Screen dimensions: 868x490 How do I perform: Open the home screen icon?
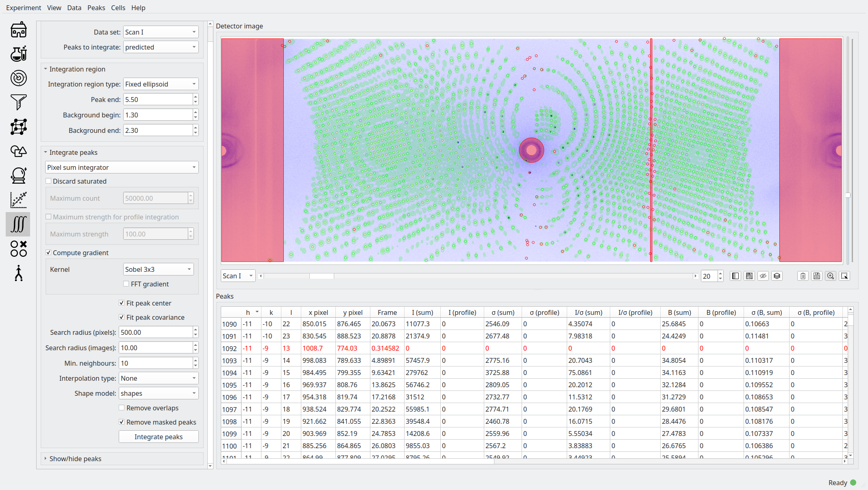pos(19,30)
